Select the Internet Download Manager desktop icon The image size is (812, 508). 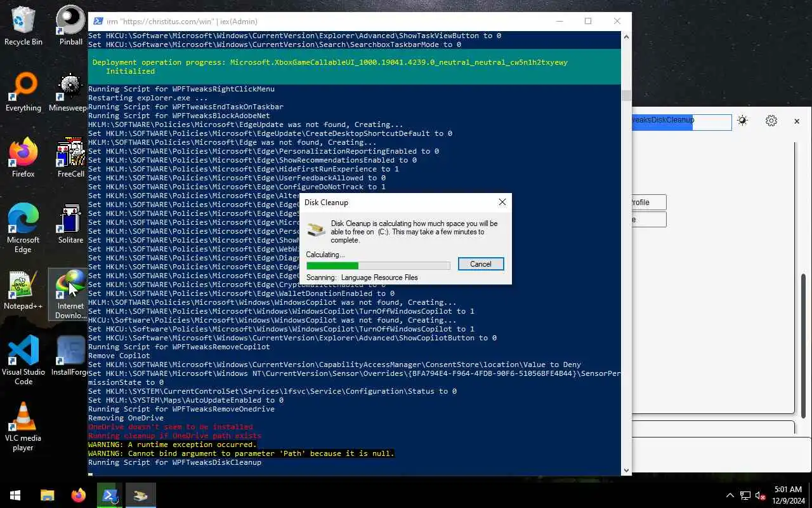click(x=69, y=295)
